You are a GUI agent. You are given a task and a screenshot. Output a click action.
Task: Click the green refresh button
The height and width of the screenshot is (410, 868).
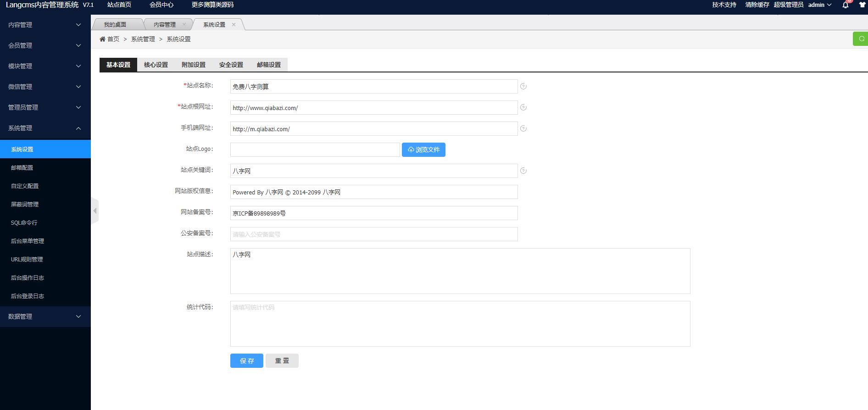(x=861, y=39)
